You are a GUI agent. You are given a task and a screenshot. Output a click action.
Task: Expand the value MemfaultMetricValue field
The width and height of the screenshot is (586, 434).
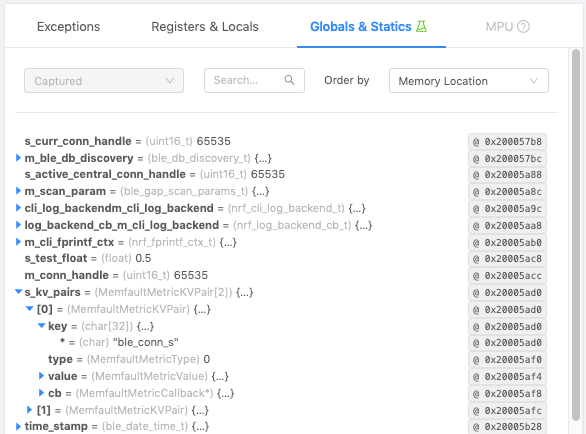pyautogui.click(x=41, y=376)
